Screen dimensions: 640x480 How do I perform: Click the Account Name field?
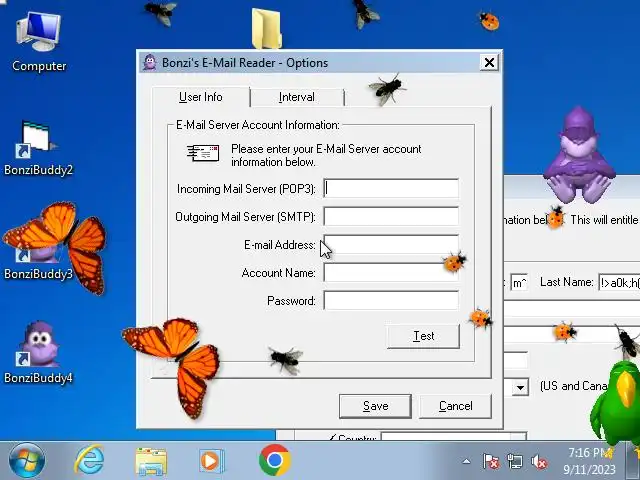[x=391, y=273]
